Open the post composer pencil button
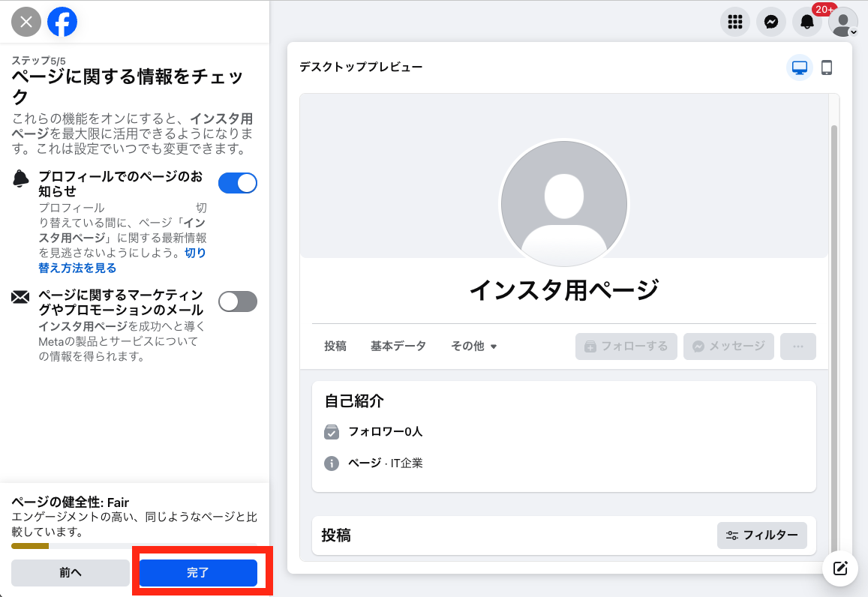Screen dimensions: 868x597 (x=839, y=568)
